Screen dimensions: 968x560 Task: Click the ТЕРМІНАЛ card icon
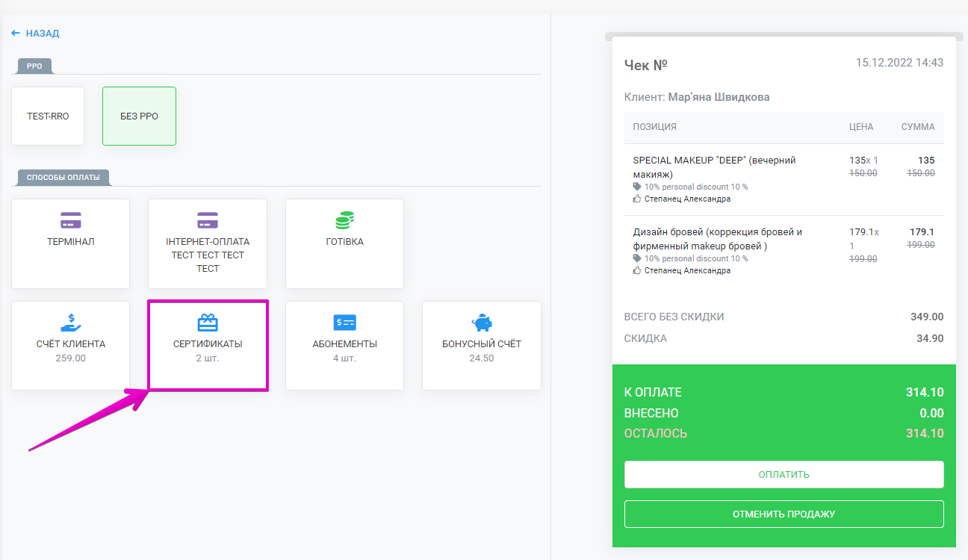[x=71, y=221]
